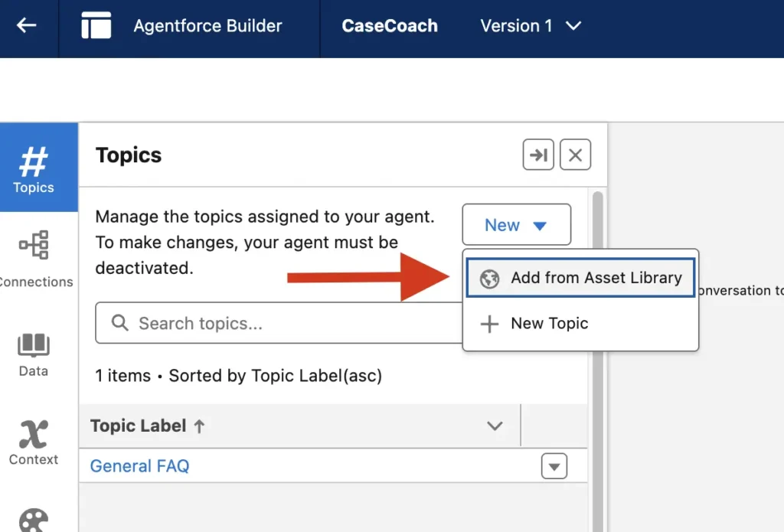Open the Connections sidebar panel
This screenshot has height=532, width=784.
click(34, 258)
